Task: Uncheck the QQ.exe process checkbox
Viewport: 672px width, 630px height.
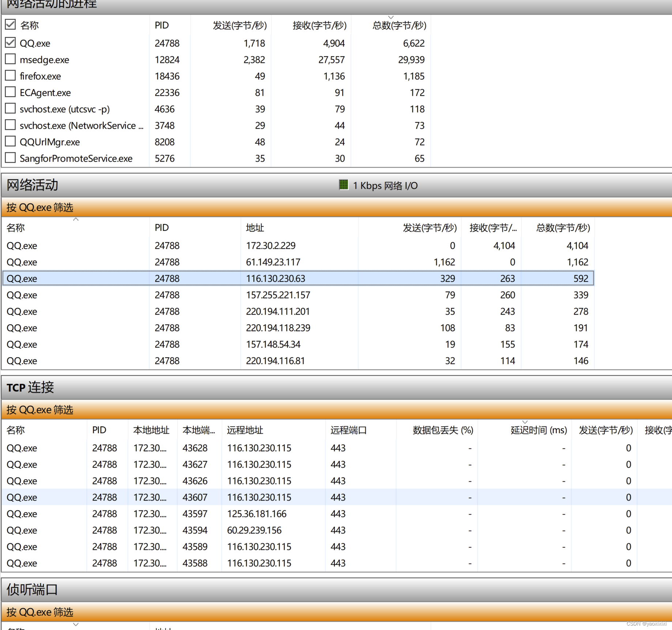Action: 10,42
